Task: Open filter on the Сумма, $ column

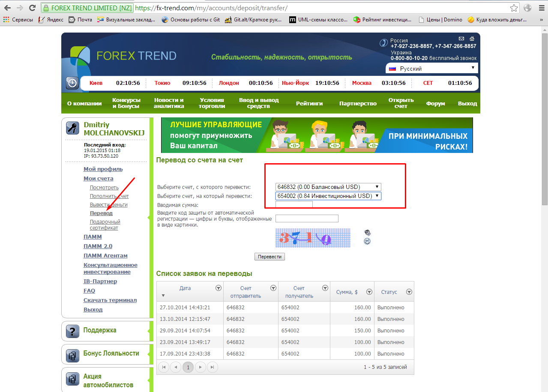Action: click(x=369, y=292)
